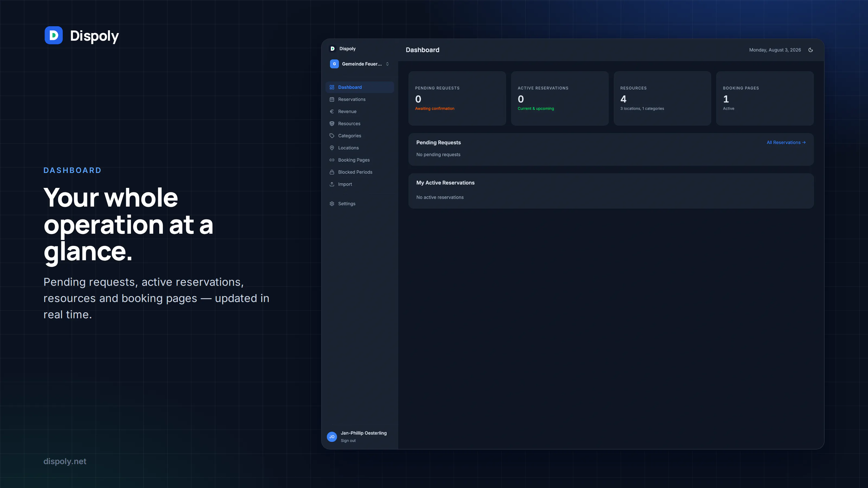Open Locations from the sidebar
Viewport: 868px width, 488px height.
(x=359, y=148)
